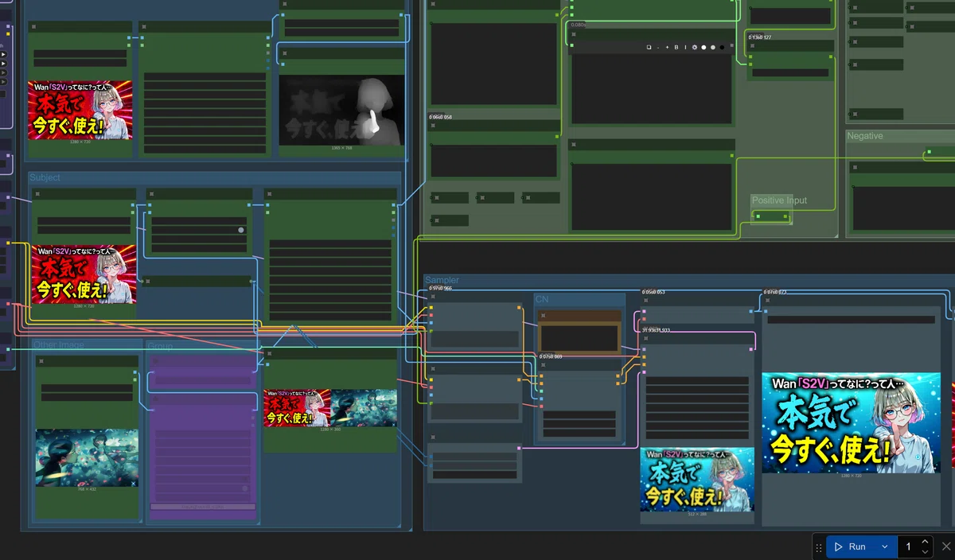The image size is (955, 560).
Task: Increase the batch count with up arrow
Action: pos(925,542)
